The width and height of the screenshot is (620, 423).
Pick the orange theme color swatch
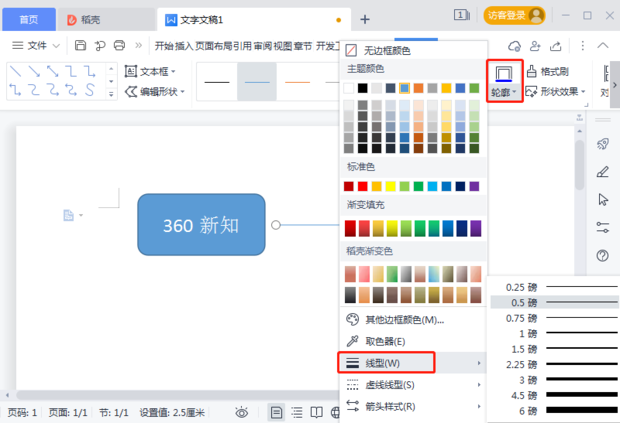pos(418,88)
